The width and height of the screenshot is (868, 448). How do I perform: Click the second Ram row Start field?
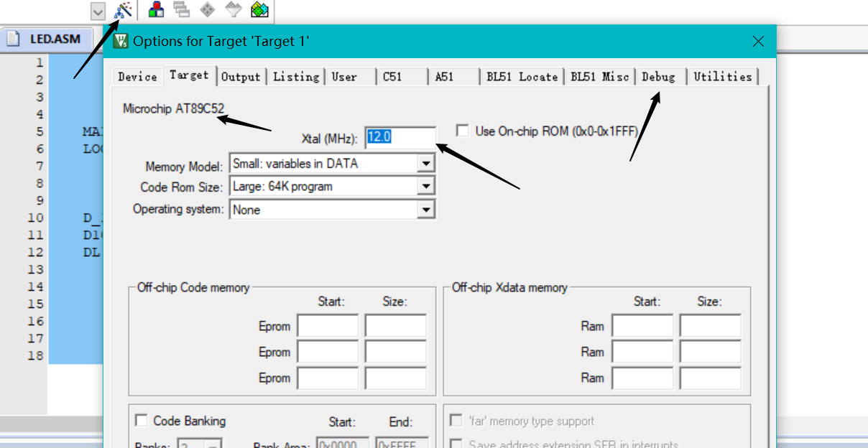click(x=642, y=352)
